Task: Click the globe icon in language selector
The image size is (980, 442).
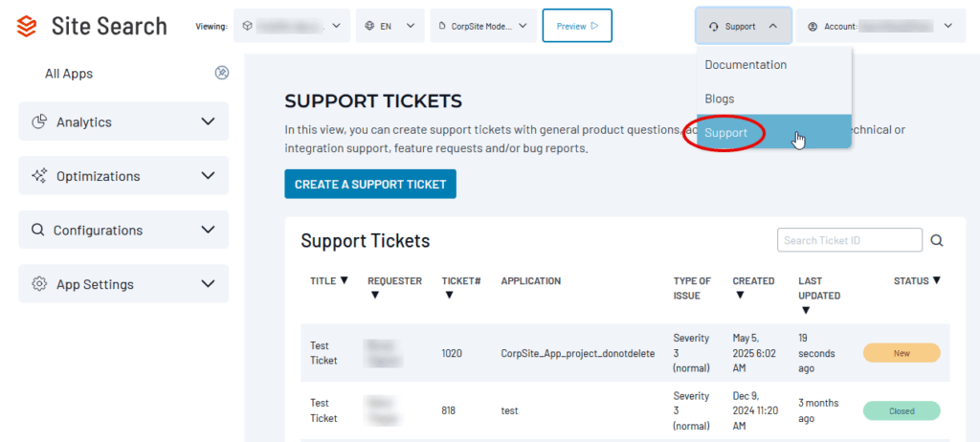Action: click(x=367, y=26)
